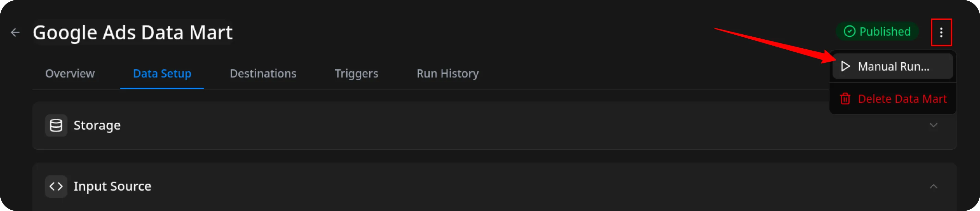The width and height of the screenshot is (980, 211).
Task: Expand the Storage section chevron
Action: click(933, 125)
